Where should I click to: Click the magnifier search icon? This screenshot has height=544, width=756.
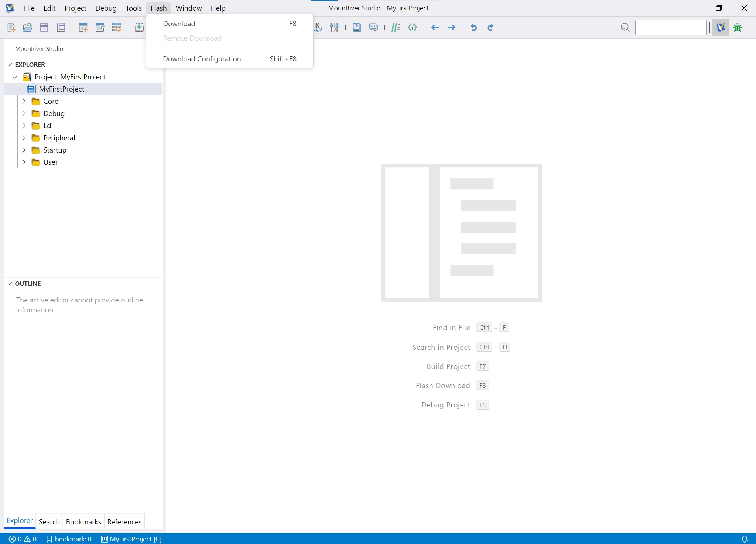[625, 27]
